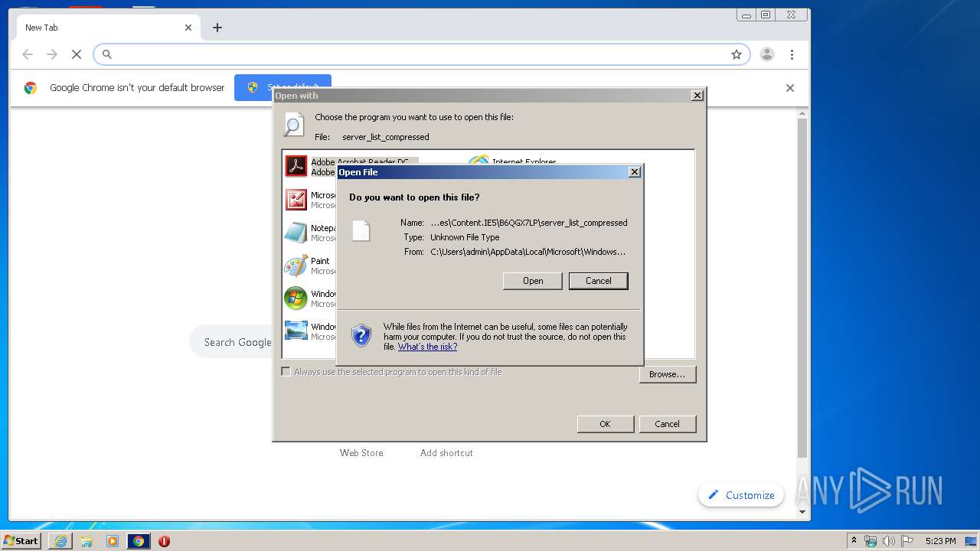Open the Windows Start menu
This screenshot has width=980, height=551.
[21, 540]
